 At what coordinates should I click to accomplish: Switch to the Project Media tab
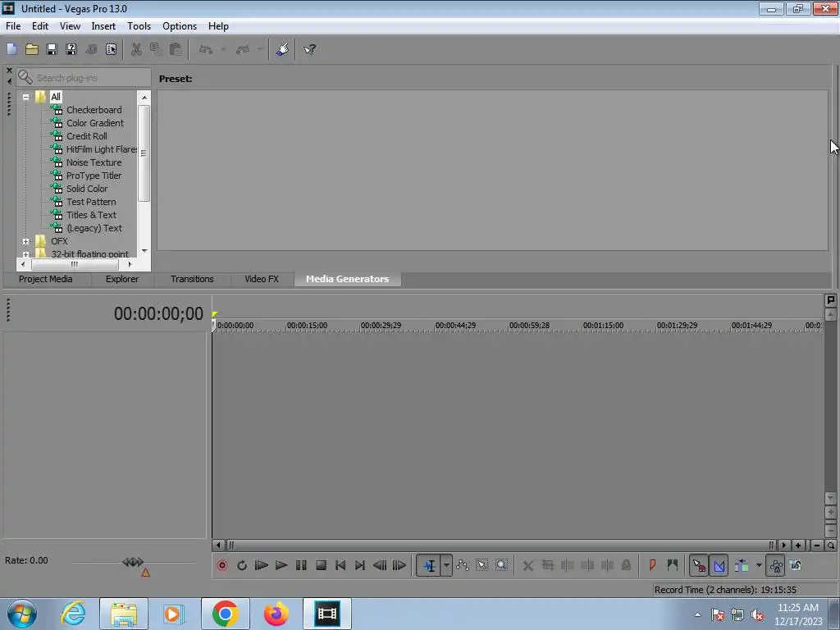pos(46,279)
